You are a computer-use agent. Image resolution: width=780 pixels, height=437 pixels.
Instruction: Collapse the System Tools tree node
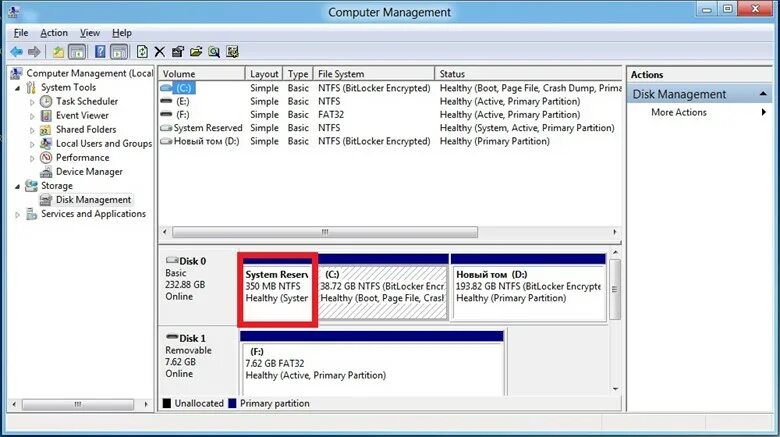point(17,88)
